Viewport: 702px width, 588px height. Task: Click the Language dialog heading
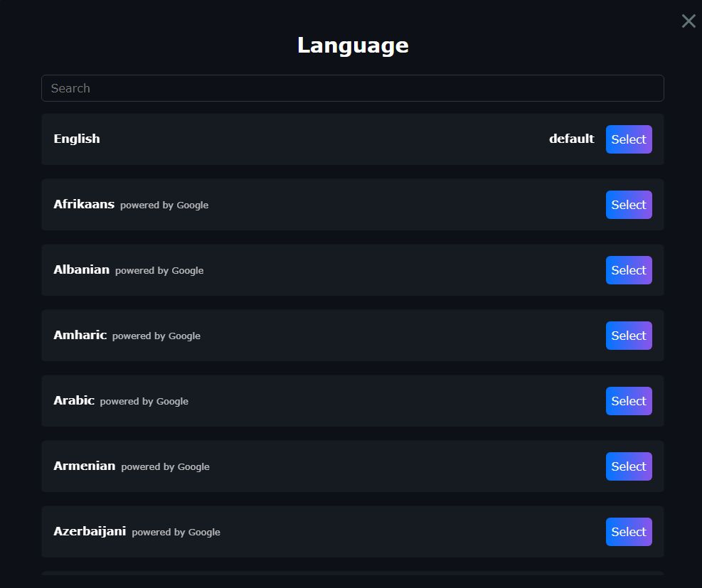tap(353, 46)
